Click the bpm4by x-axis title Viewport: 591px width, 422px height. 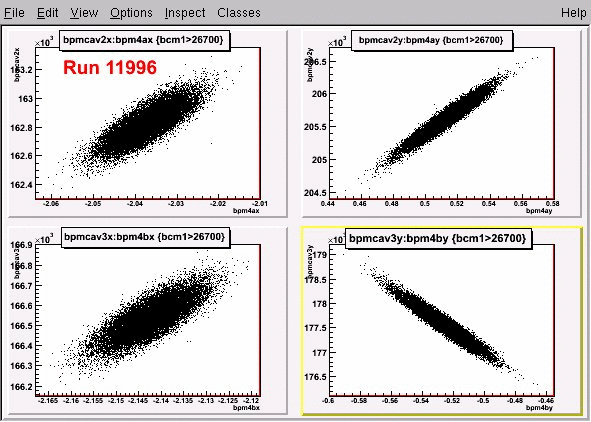539,408
